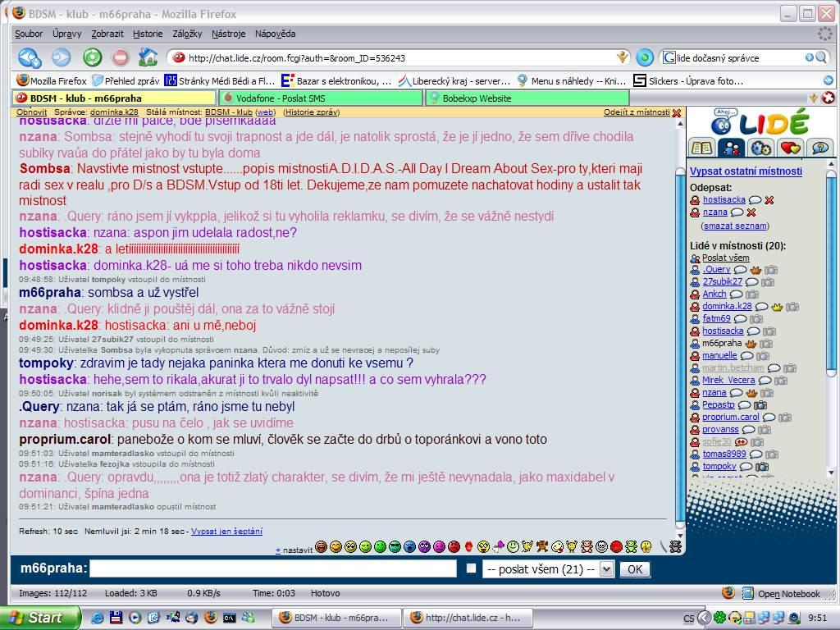840x630 pixels.
Task: Open the tab list dropdown at tab bar end
Action: pos(813,98)
